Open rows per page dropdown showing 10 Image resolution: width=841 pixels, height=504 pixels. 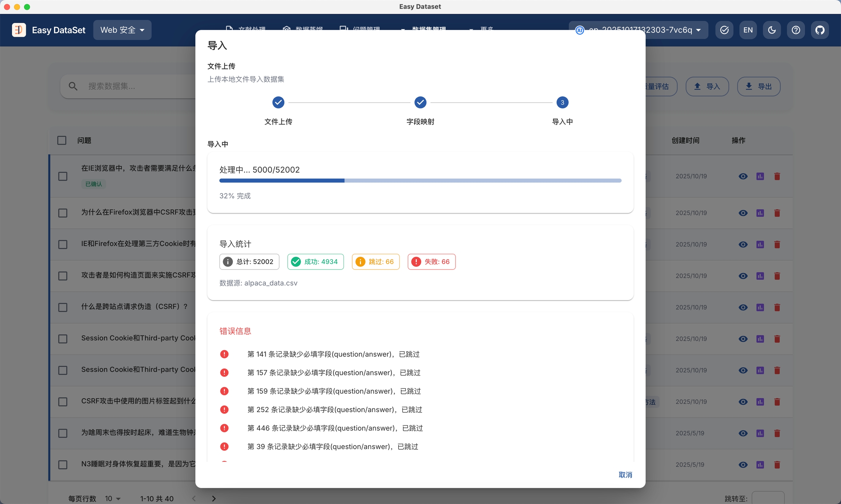(113, 499)
